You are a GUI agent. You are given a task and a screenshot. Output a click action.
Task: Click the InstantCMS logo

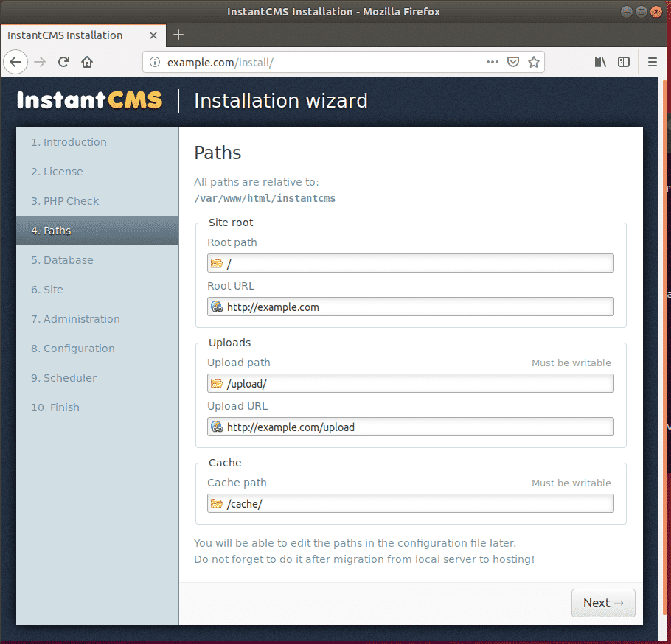click(89, 100)
